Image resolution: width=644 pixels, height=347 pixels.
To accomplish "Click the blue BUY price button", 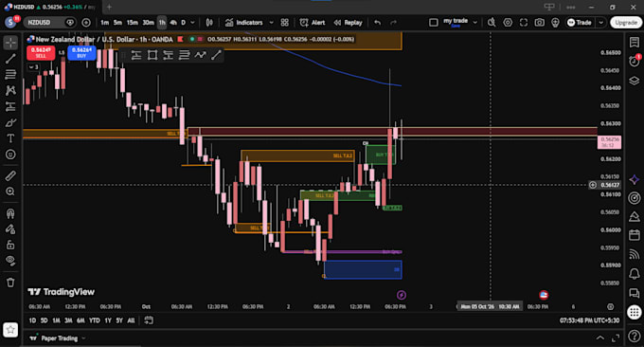I will coord(81,53).
